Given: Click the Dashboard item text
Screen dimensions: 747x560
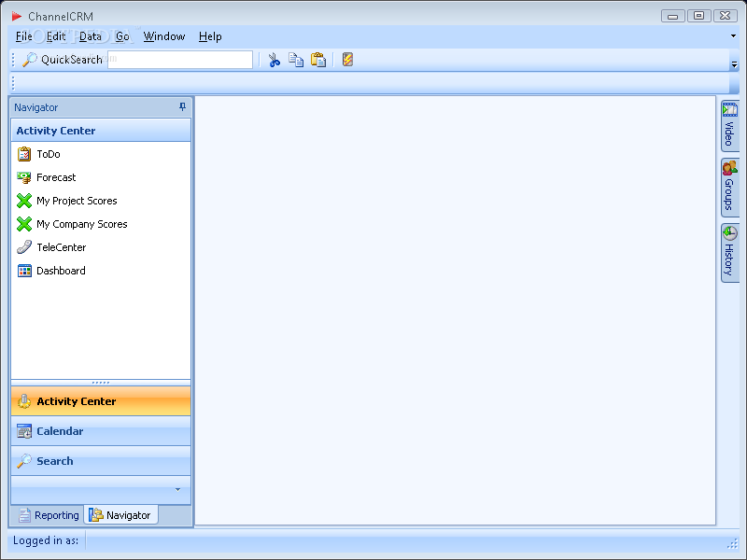Looking at the screenshot, I should 61,271.
